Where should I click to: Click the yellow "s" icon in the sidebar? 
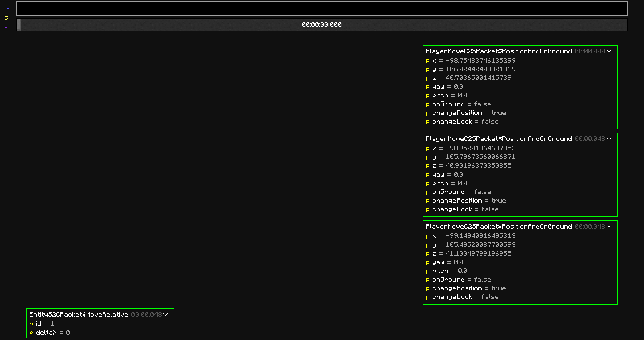point(6,18)
